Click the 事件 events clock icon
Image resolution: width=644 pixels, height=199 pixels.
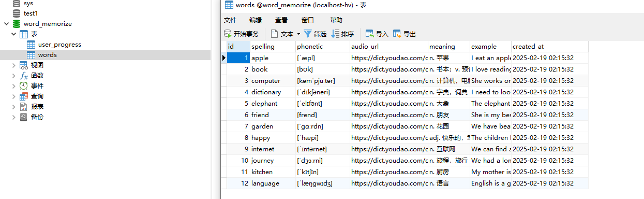[24, 86]
